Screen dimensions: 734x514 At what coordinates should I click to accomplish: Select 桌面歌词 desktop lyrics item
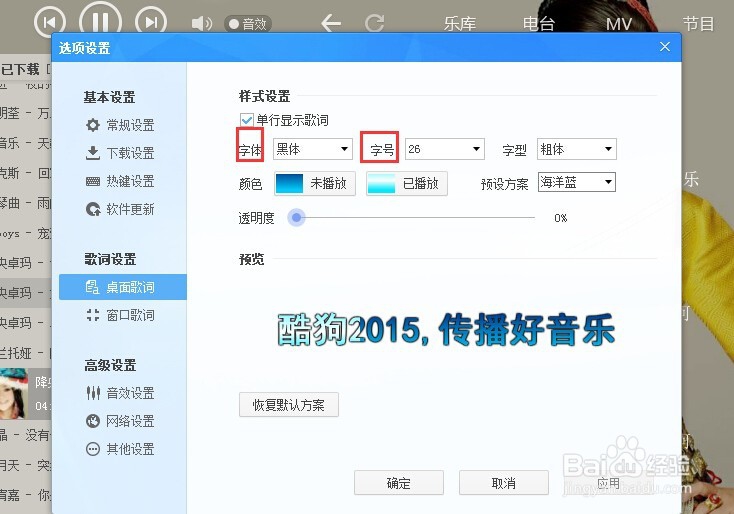point(123,287)
